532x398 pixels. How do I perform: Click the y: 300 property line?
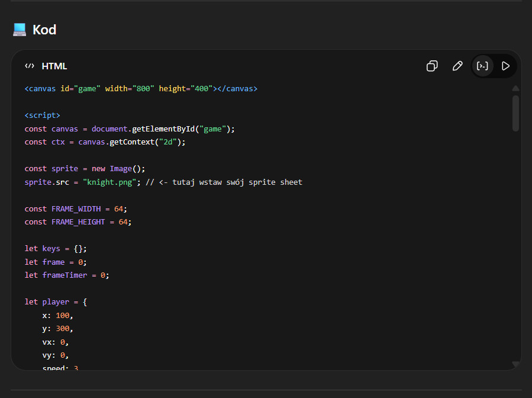click(57, 329)
